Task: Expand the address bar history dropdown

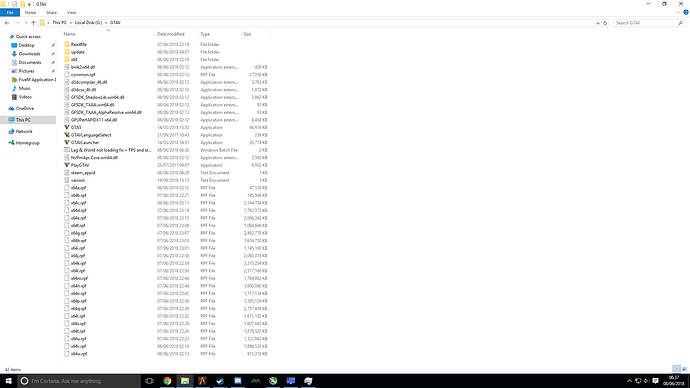Action: click(597, 23)
